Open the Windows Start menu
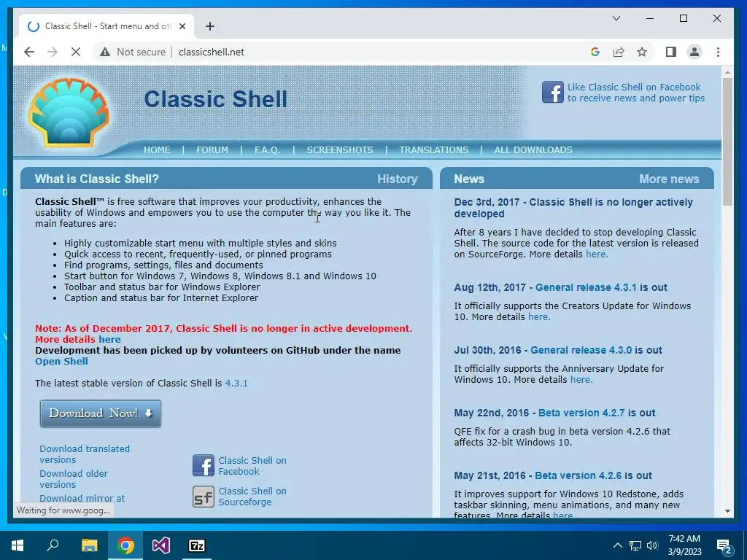Screen dimensions: 747x560 click(x=18, y=545)
